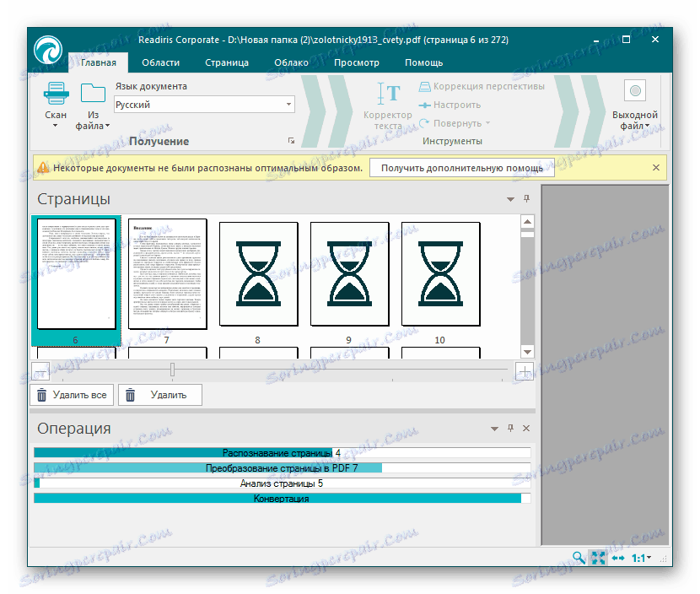
Task: Click the Коррекция перспективы tool
Action: 482,86
